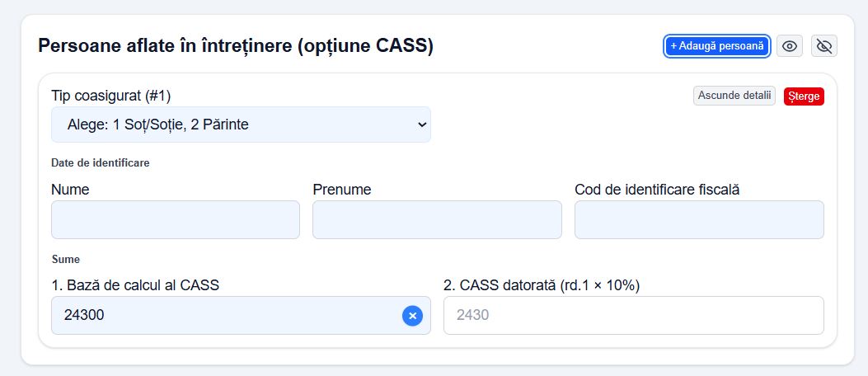Click the Bază de calcul al CASS input

(223, 315)
